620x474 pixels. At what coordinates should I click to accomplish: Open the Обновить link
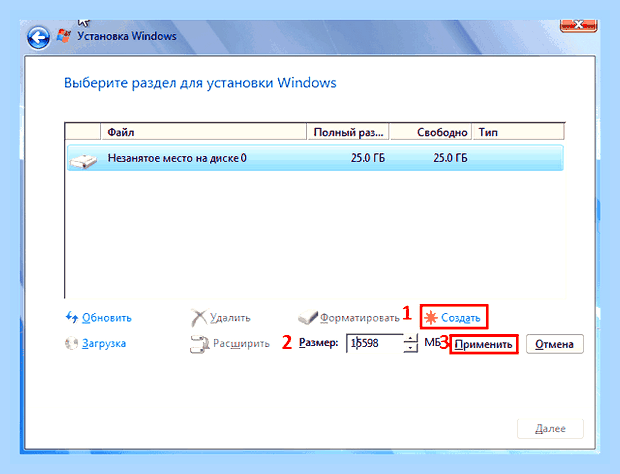pyautogui.click(x=106, y=318)
